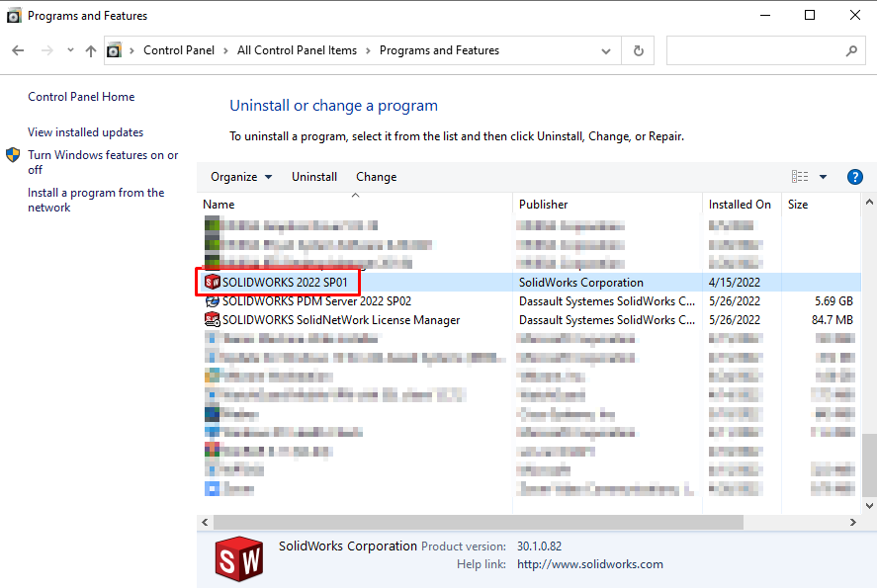This screenshot has height=588, width=877.
Task: Expand the address bar history dropdown
Action: pyautogui.click(x=606, y=50)
